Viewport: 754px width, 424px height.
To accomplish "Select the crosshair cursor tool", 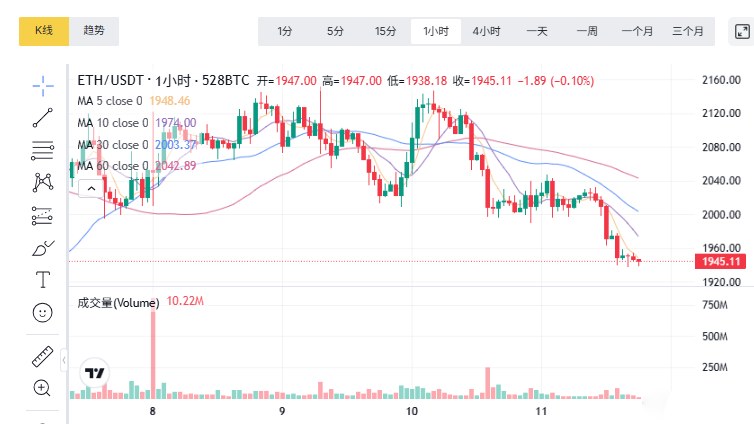I will [x=43, y=84].
